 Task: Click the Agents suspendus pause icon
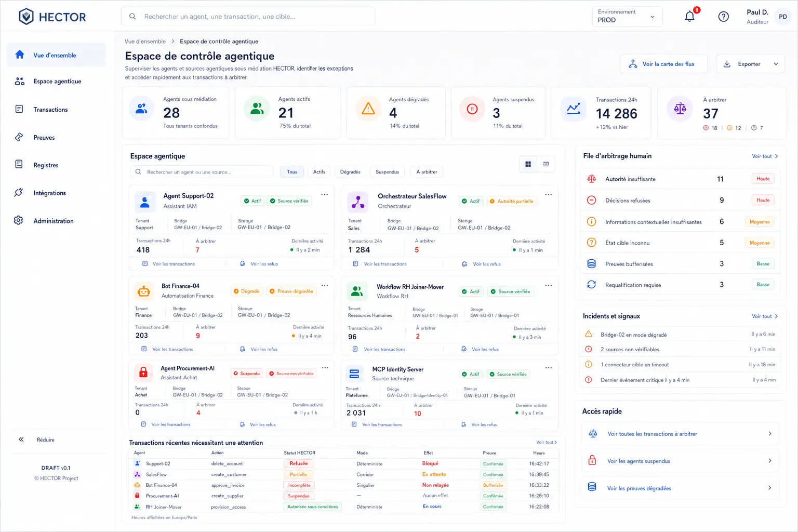(x=472, y=109)
